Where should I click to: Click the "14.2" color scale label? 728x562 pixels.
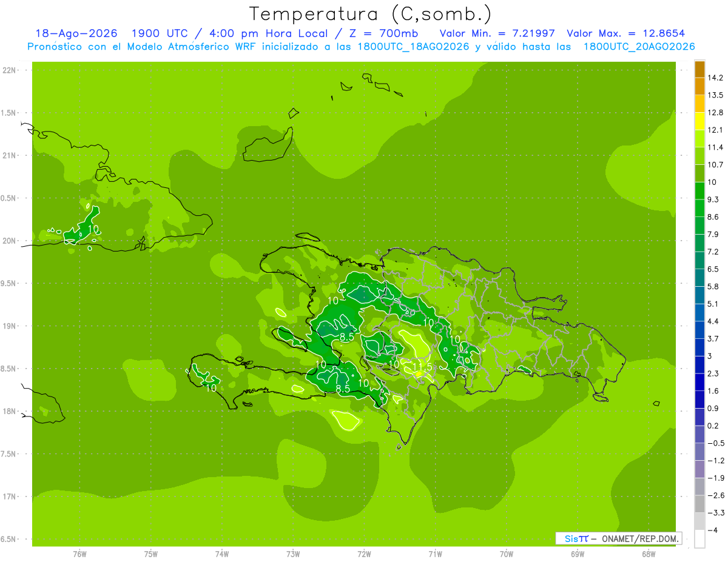(x=715, y=78)
